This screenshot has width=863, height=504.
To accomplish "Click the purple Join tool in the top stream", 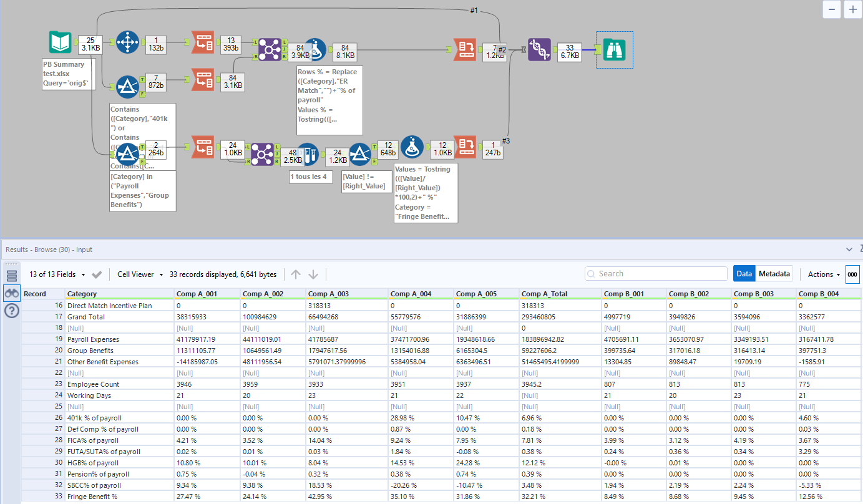I will click(270, 50).
